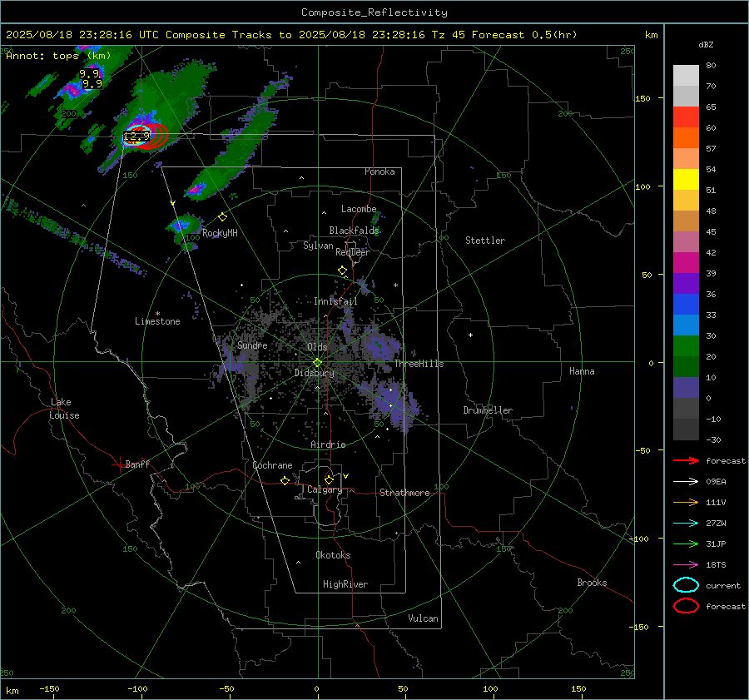
Task: Click the Okotoks town label
Action: click(x=333, y=555)
